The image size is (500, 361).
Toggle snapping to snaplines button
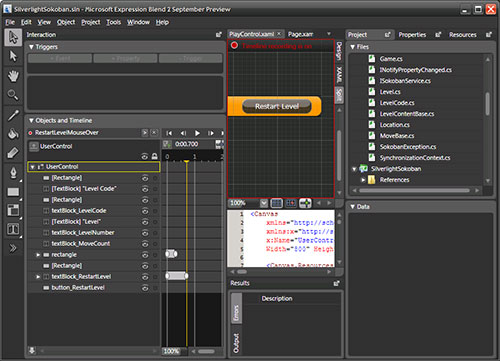click(x=305, y=203)
